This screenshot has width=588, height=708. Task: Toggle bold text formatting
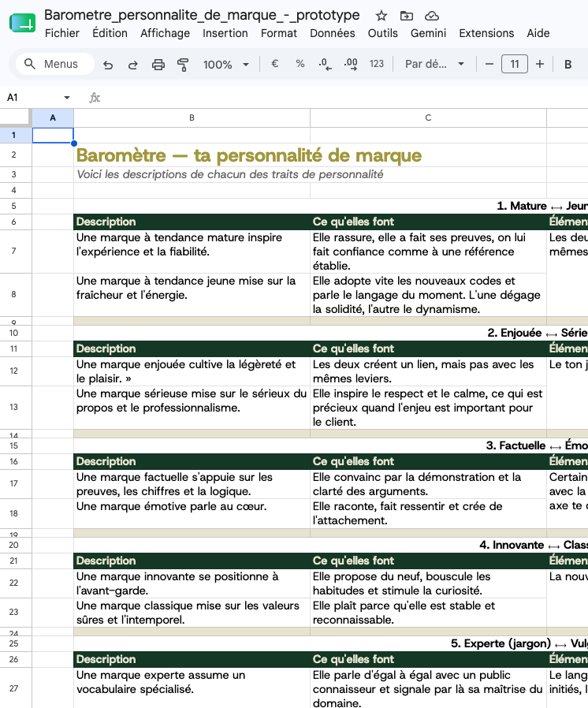pyautogui.click(x=568, y=64)
